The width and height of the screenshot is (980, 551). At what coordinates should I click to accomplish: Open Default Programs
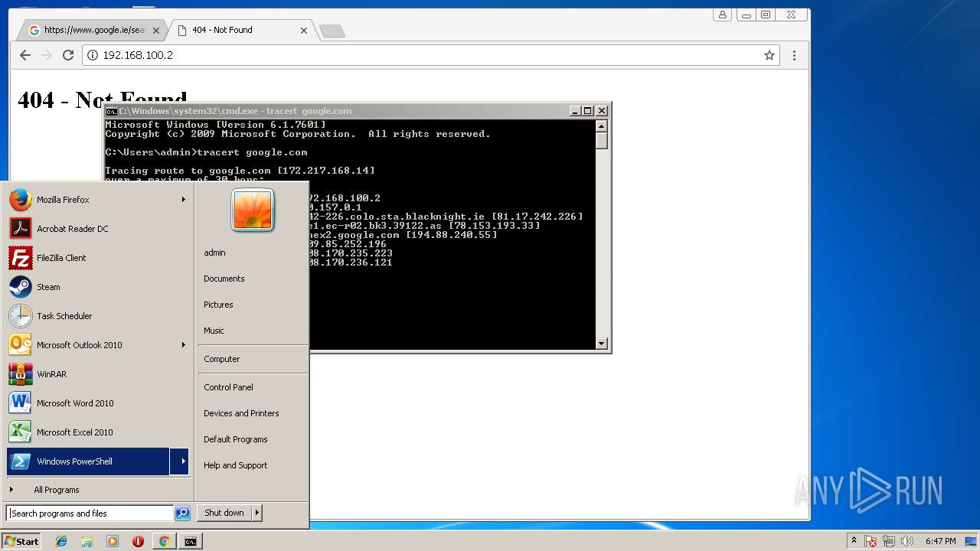click(236, 439)
